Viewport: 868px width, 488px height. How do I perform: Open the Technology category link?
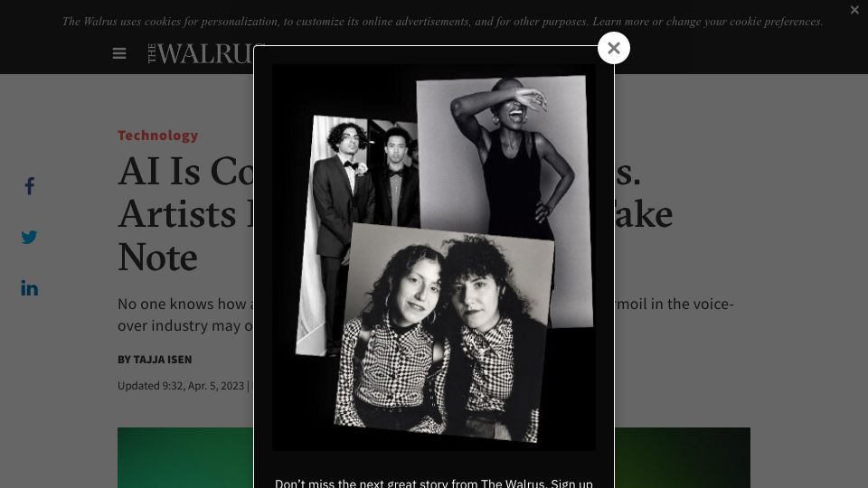click(157, 135)
